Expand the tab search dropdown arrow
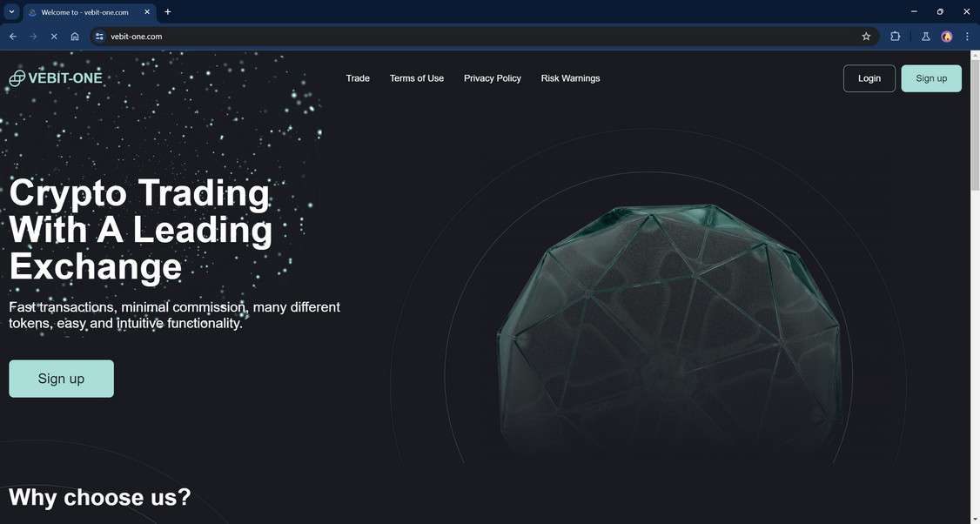980x524 pixels. (x=11, y=12)
